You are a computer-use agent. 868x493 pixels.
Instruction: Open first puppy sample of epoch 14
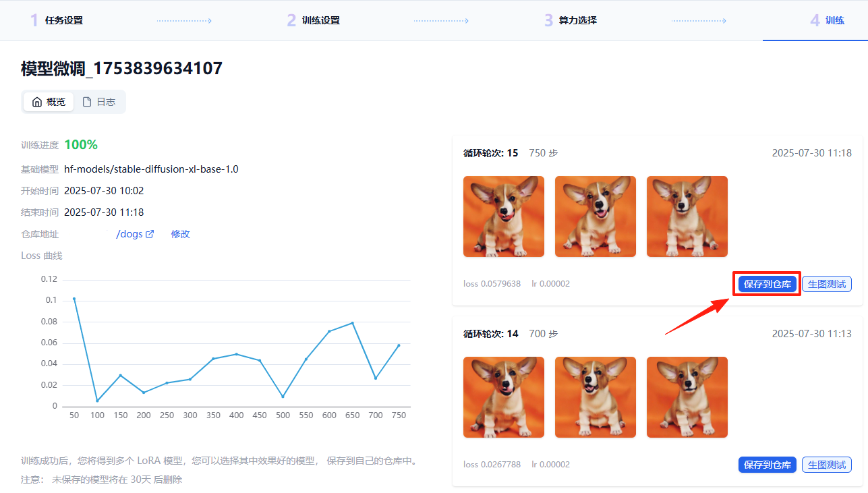504,397
